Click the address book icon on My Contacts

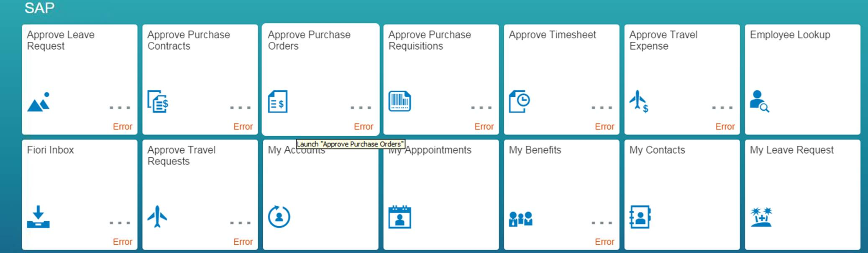[x=640, y=217]
